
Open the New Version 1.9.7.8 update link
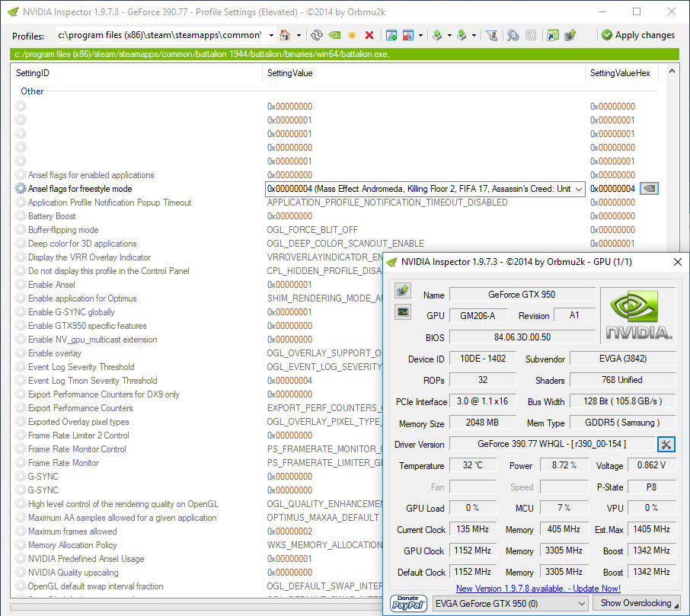coord(538,589)
